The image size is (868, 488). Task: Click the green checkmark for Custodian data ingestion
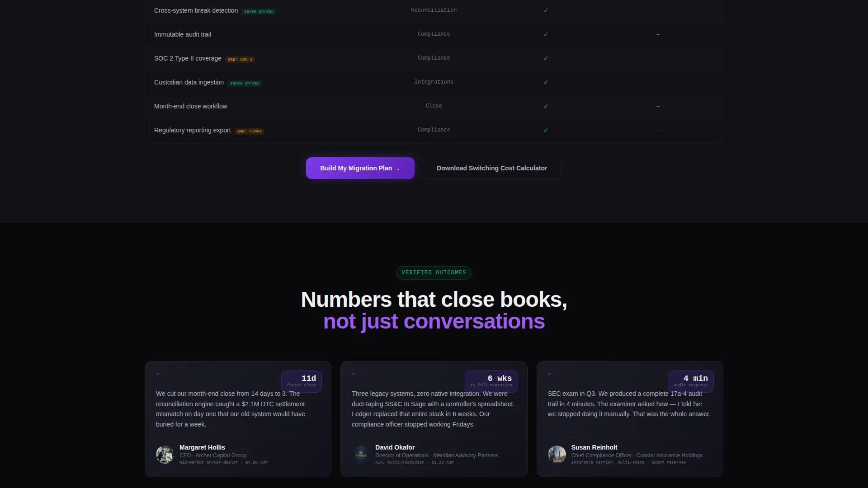click(x=546, y=82)
